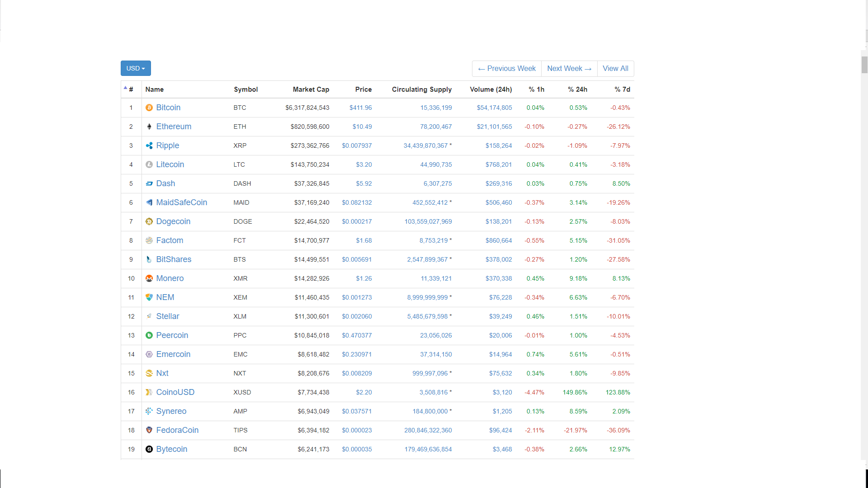
Task: Open the Ripple name link
Action: pyautogui.click(x=168, y=145)
